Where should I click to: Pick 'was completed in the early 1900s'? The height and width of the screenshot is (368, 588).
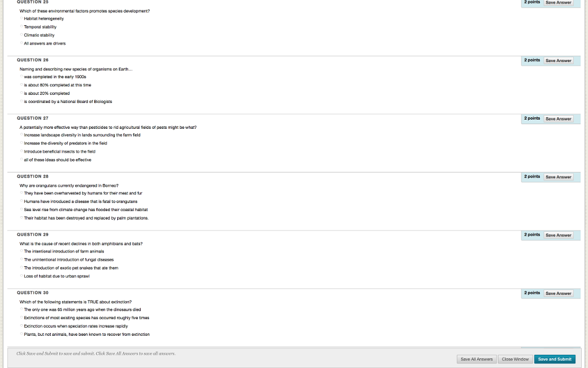click(x=21, y=76)
